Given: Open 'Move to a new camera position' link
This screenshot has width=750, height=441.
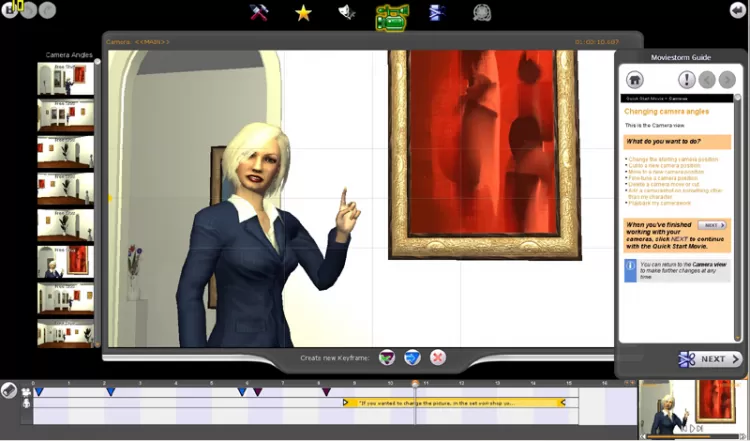Looking at the screenshot, I should coord(666,172).
